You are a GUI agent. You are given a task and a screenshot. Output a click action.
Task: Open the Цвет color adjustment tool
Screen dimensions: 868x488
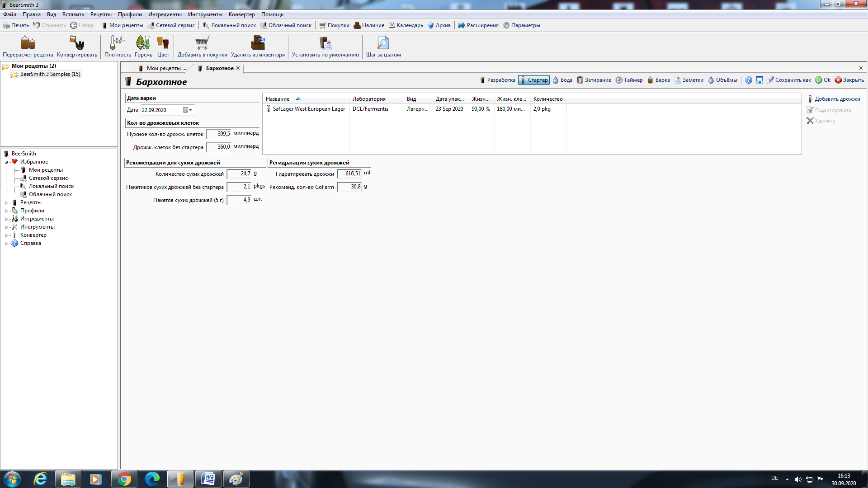point(163,47)
